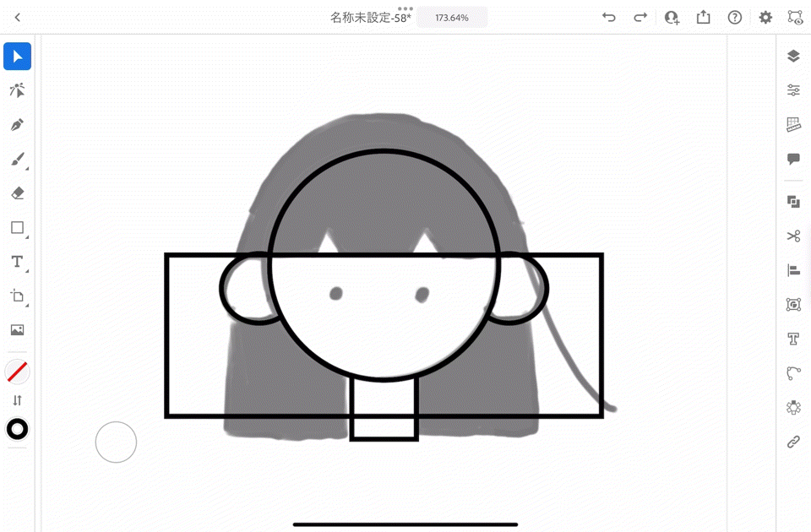Select the Selection arrow tool
Viewport: 811px width, 532px height.
17,57
